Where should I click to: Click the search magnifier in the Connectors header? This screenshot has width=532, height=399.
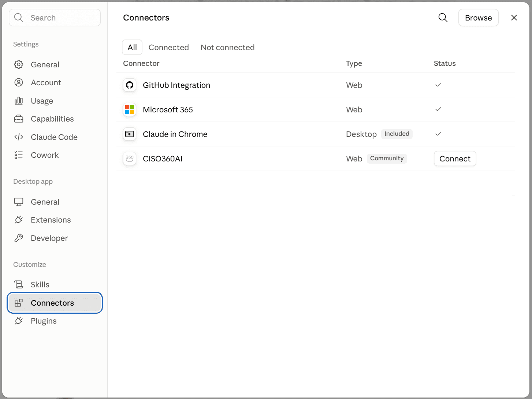(x=443, y=18)
